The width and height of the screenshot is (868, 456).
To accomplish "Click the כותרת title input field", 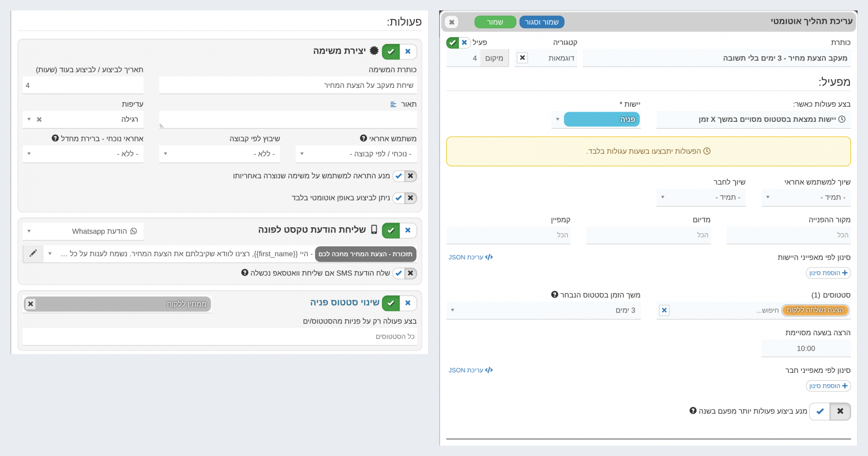I will click(x=717, y=58).
